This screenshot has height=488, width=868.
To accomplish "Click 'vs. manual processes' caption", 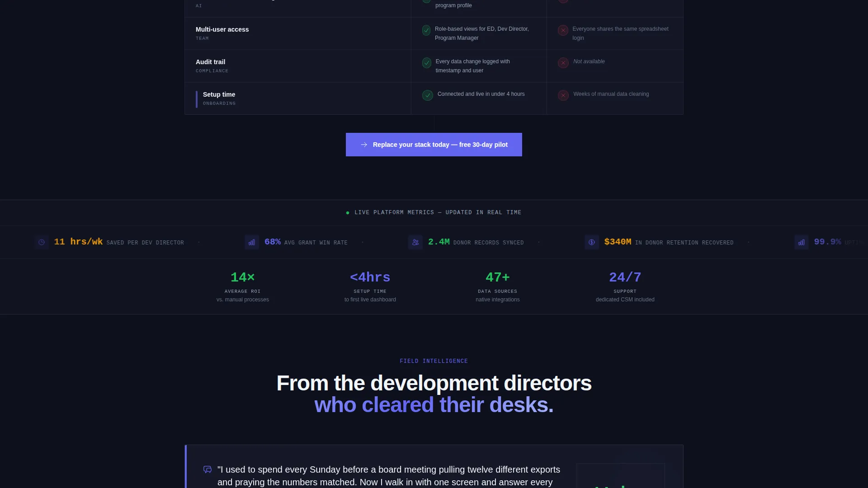I will 243,300.
